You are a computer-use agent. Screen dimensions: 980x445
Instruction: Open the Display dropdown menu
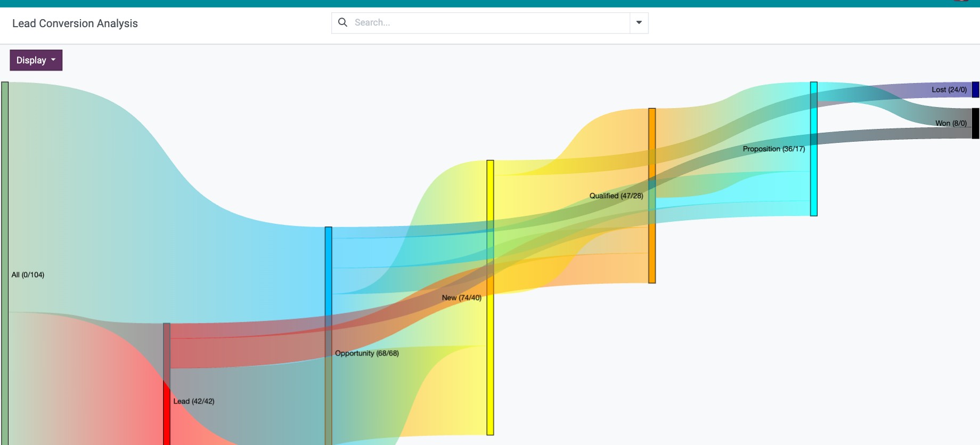click(36, 60)
